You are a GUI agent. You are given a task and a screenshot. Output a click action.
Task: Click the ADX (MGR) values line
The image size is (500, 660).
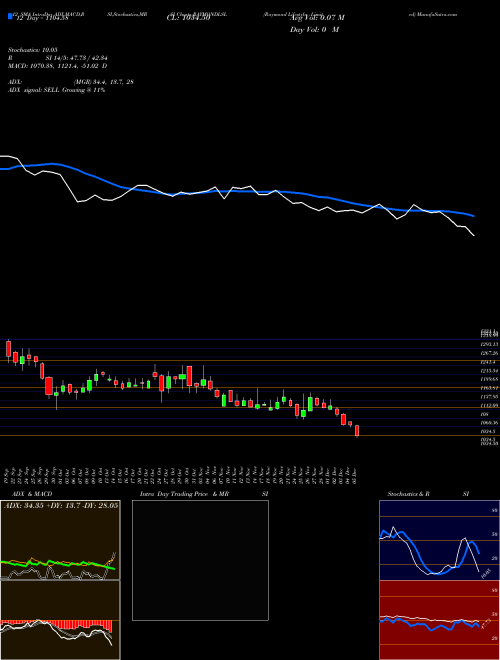point(71,82)
